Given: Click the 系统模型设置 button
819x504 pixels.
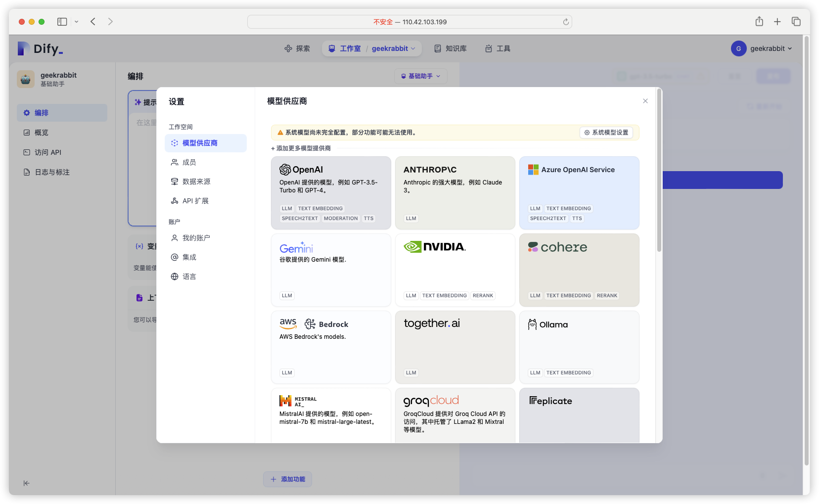Looking at the screenshot, I should pyautogui.click(x=606, y=133).
